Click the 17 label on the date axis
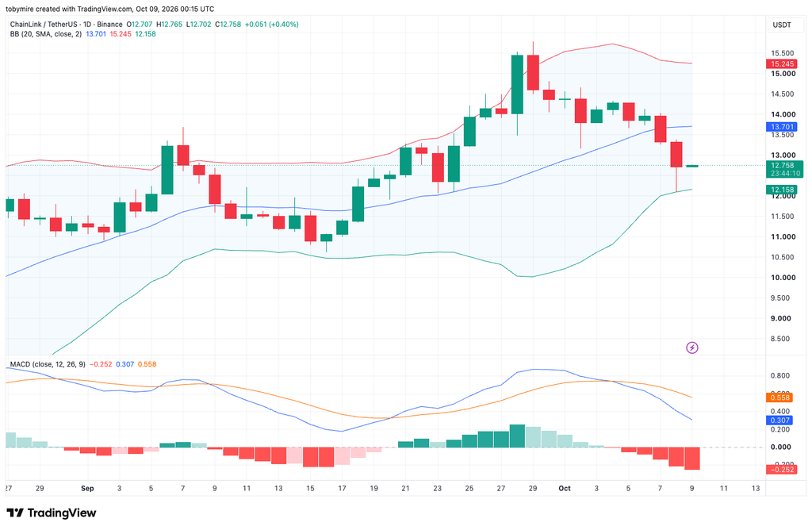The image size is (812, 530). point(342,489)
